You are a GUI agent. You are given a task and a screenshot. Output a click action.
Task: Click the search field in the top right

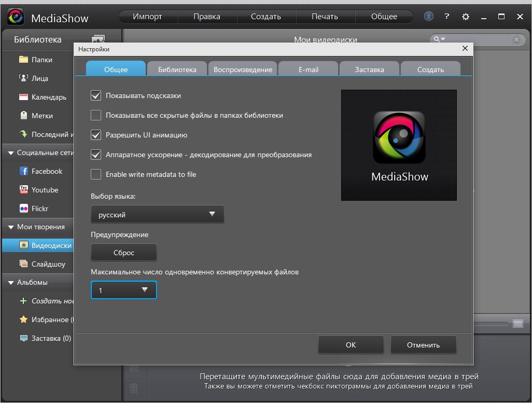click(x=477, y=39)
